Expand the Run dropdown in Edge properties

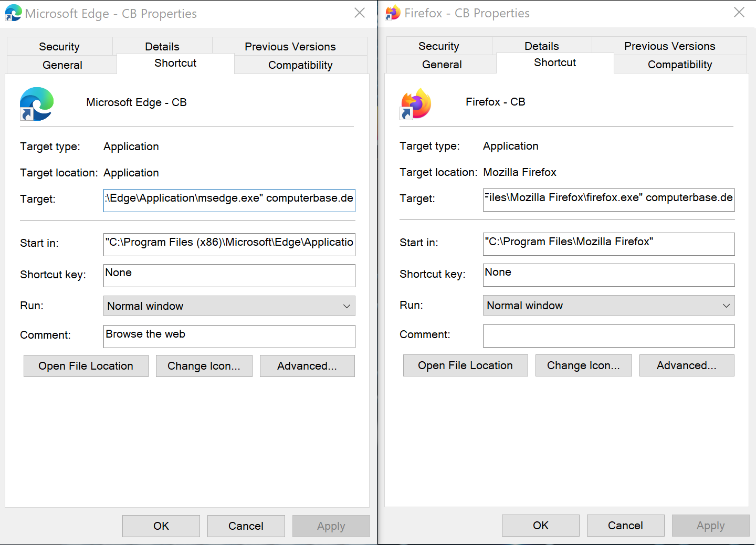229,306
